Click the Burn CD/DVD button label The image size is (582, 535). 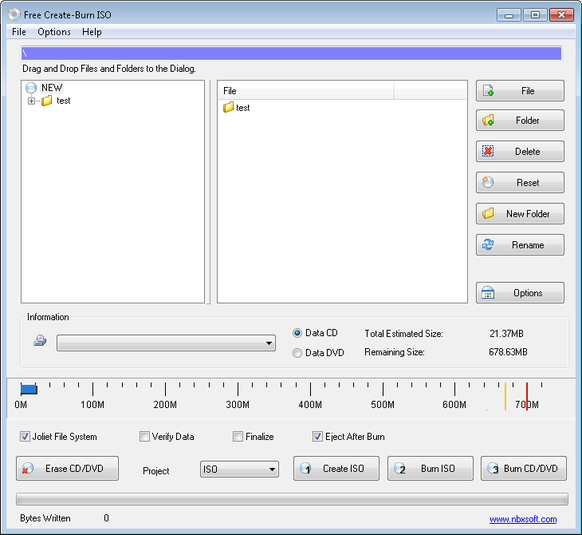531,469
